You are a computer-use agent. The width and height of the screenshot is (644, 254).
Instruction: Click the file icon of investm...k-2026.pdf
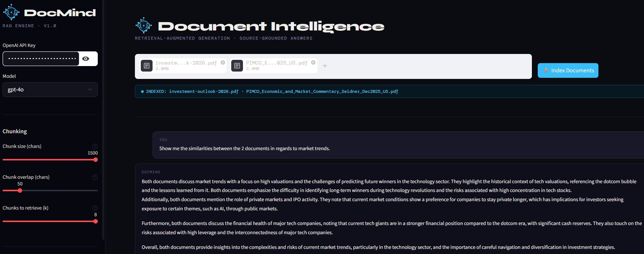point(147,66)
